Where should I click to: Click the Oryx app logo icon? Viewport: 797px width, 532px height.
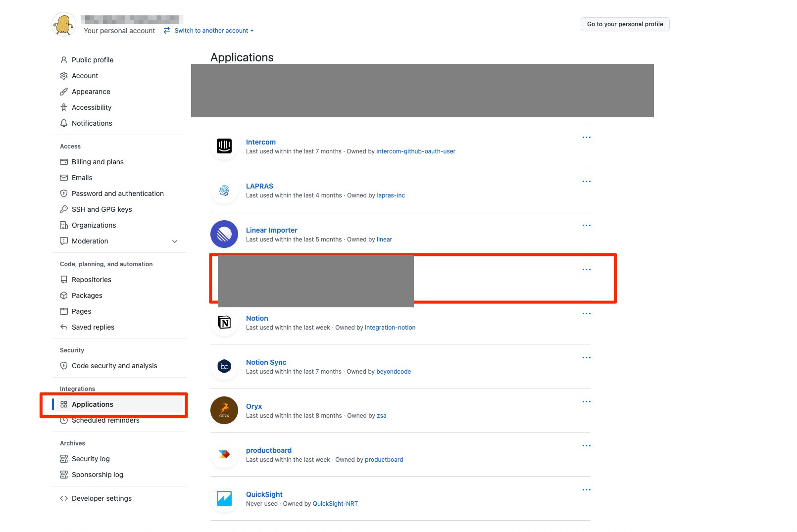click(x=224, y=410)
